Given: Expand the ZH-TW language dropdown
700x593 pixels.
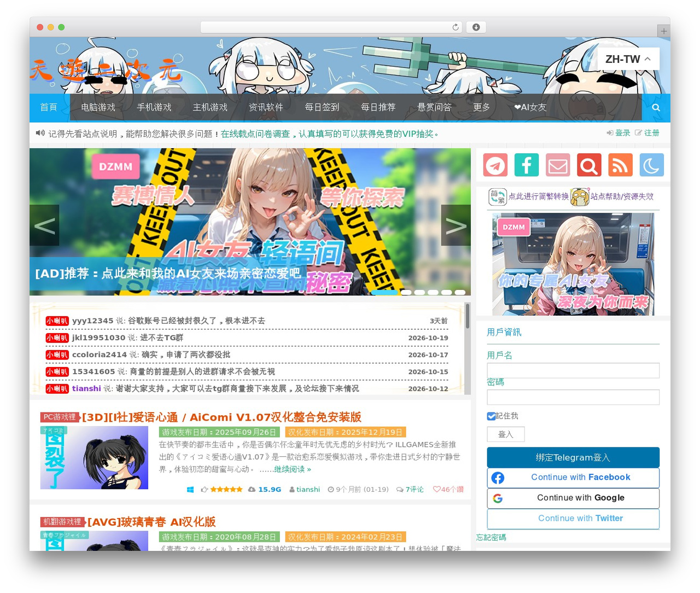Looking at the screenshot, I should [628, 59].
